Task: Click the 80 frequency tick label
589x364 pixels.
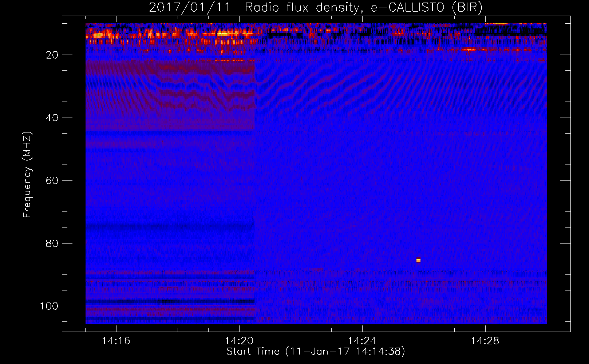Action: (52, 243)
